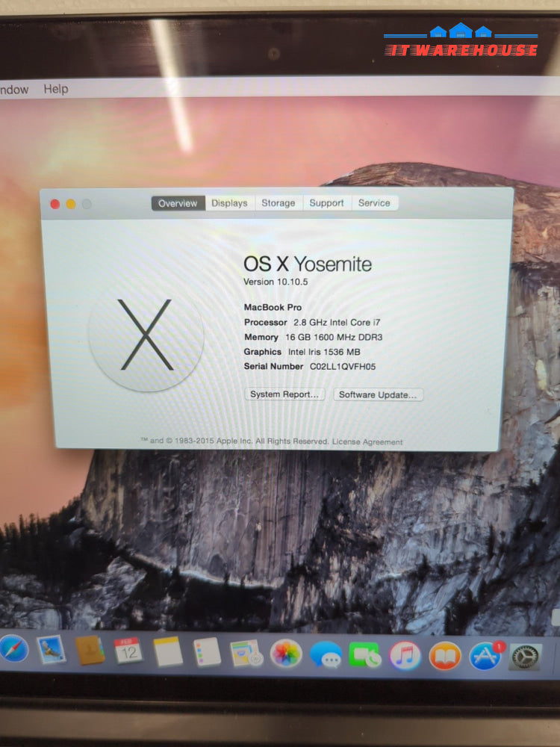This screenshot has height=747, width=560.
Task: Open the App Store icon
Action: (485, 657)
